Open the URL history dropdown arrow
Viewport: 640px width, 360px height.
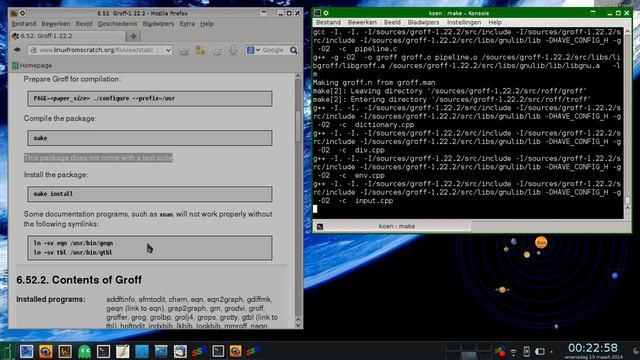click(x=168, y=50)
